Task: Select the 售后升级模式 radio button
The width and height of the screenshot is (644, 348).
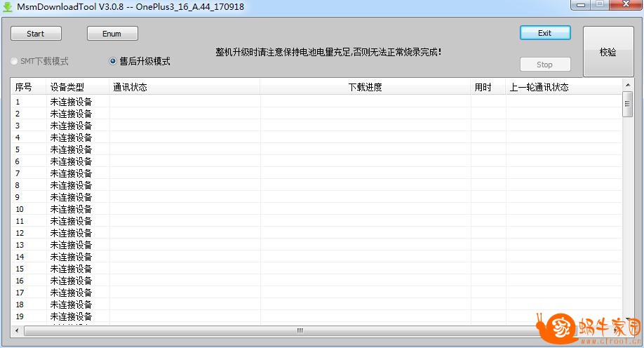Action: pos(112,61)
